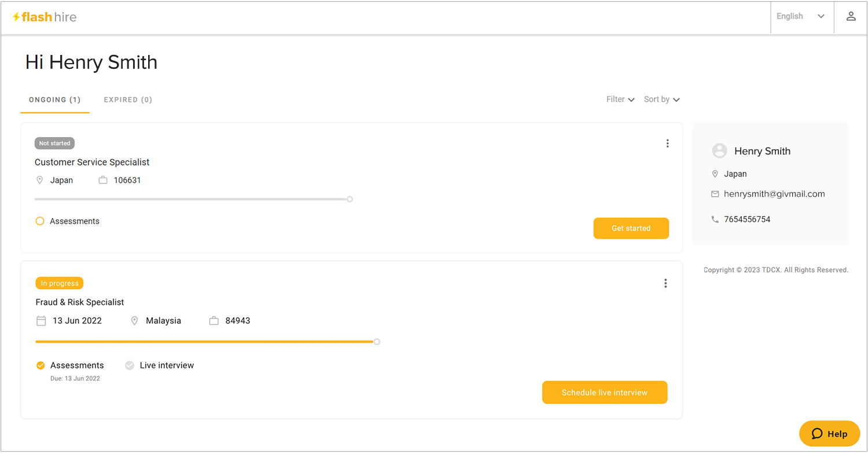Open the three-dot menu on Fraud & Risk card
868x453 pixels.
tap(665, 283)
